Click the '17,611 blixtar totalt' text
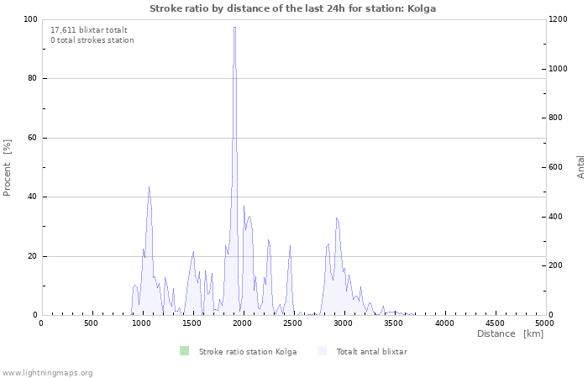The width and height of the screenshot is (588, 378). (x=89, y=29)
